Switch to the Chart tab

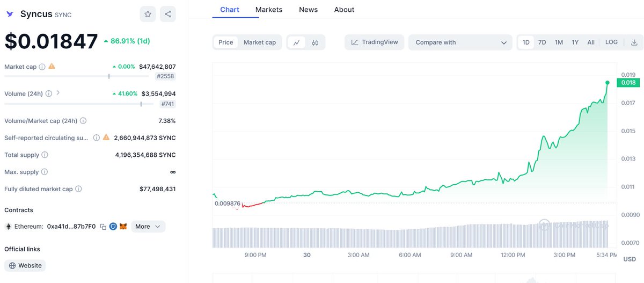(x=230, y=10)
